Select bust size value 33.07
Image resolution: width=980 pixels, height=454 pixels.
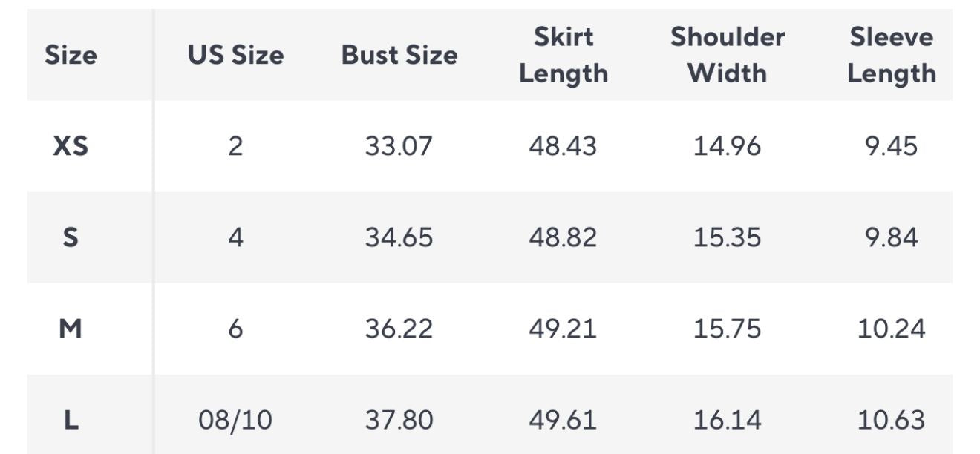[x=399, y=146]
